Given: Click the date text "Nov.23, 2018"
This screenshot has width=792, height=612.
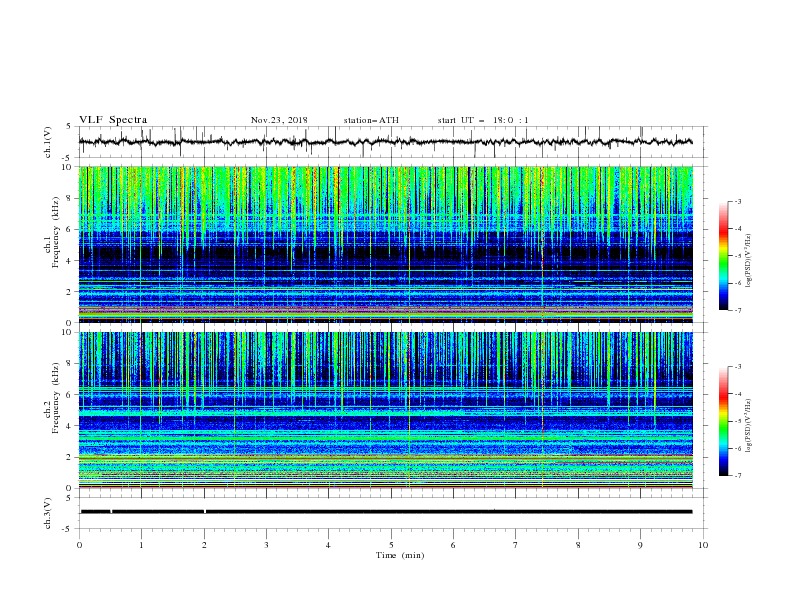Looking at the screenshot, I should pyautogui.click(x=279, y=120).
